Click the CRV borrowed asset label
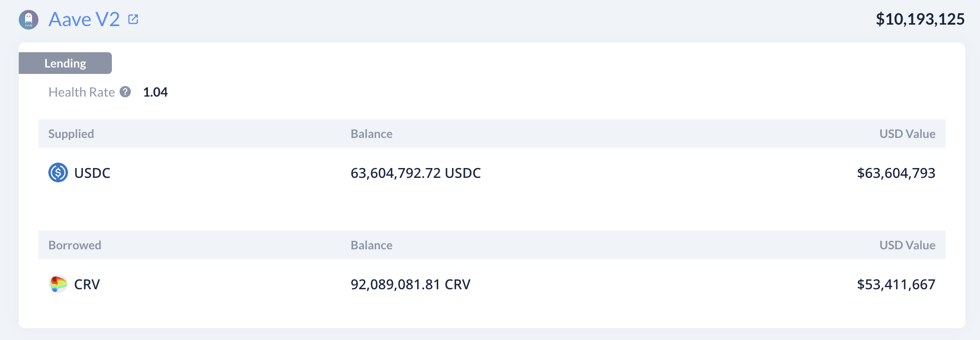The width and height of the screenshot is (980, 340). point(87,284)
